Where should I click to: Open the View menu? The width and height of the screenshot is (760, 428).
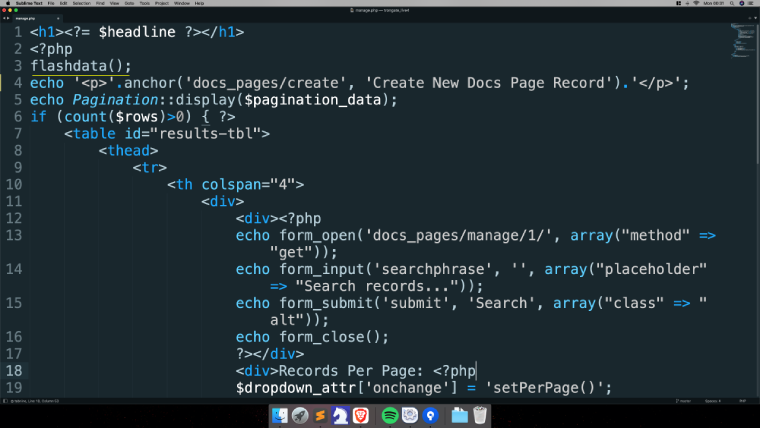(x=114, y=3)
